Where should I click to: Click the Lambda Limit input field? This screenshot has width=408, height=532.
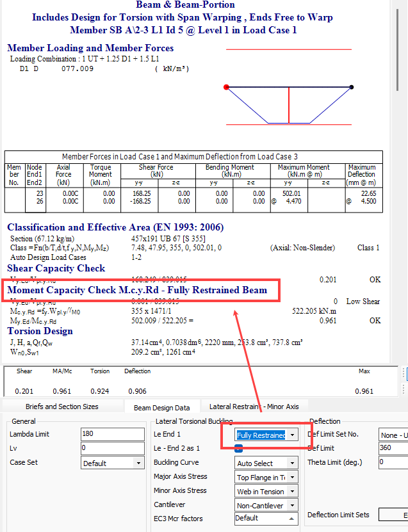click(113, 434)
